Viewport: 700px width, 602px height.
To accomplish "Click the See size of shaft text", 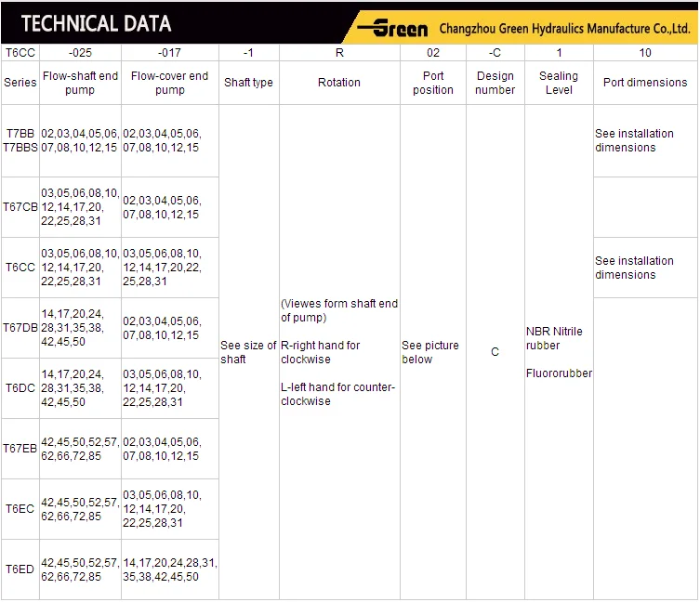I will pyautogui.click(x=248, y=352).
